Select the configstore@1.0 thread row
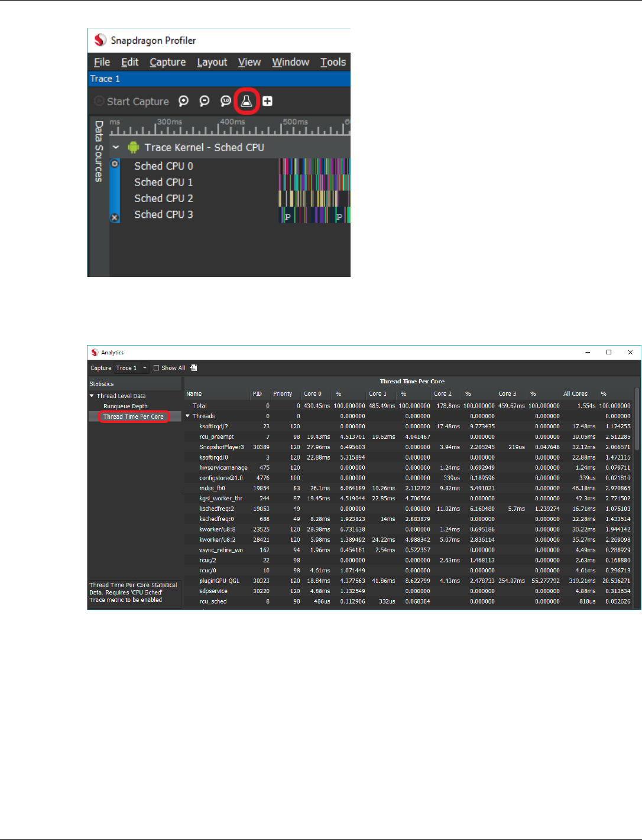This screenshot has width=642, height=840. point(408,478)
